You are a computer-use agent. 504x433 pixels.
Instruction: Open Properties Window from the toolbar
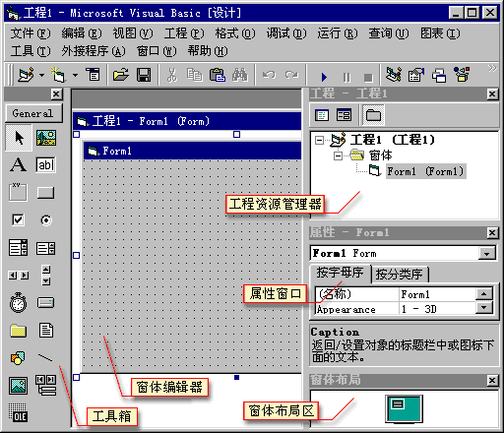[416, 75]
